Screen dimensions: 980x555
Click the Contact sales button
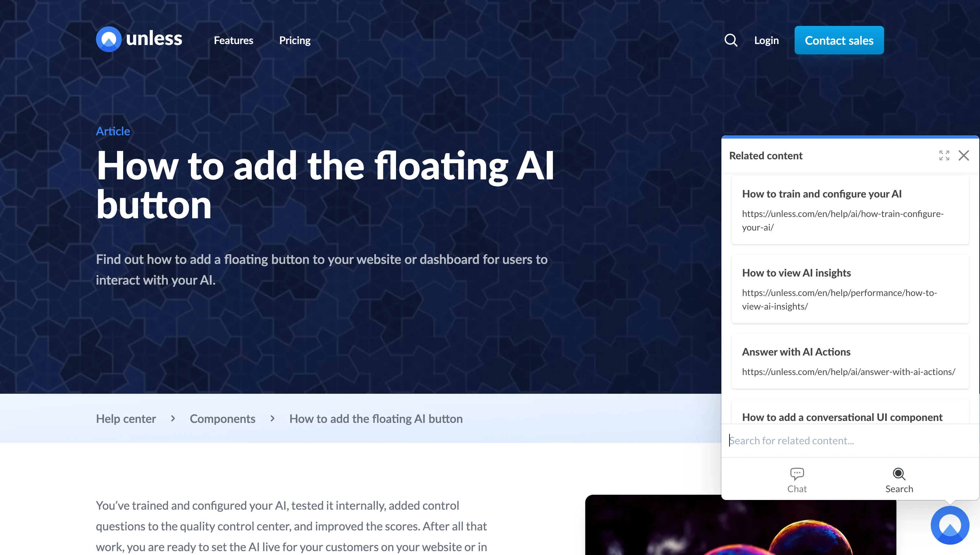click(839, 40)
